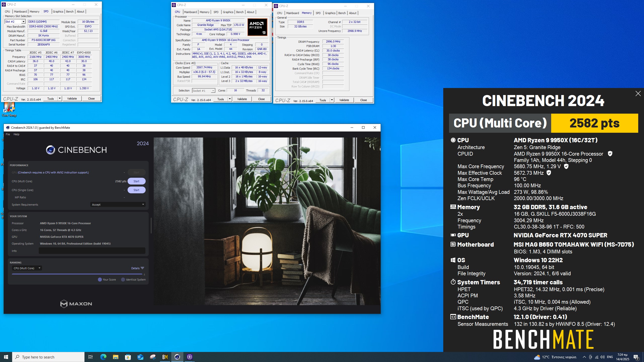
Task: Open File Explorer from the taskbar
Action: click(x=115, y=357)
